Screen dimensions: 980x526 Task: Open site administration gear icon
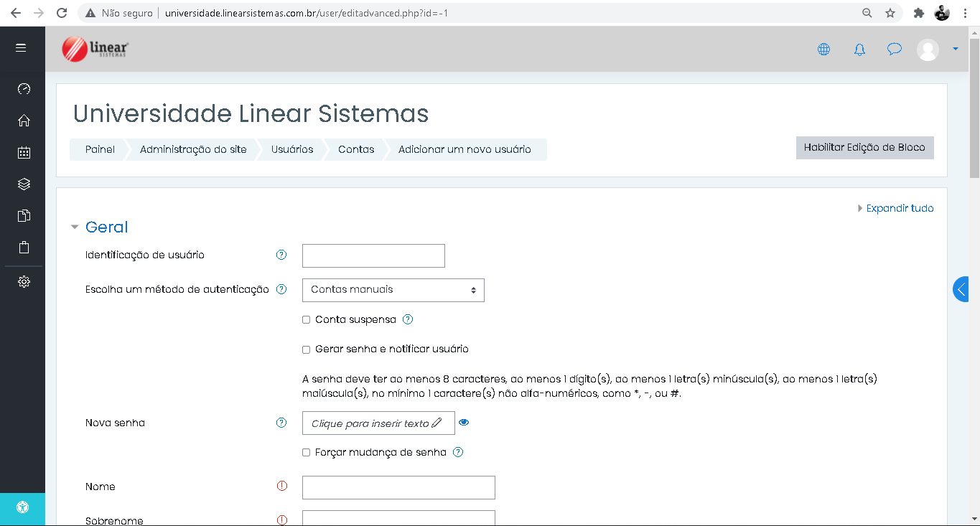click(24, 282)
